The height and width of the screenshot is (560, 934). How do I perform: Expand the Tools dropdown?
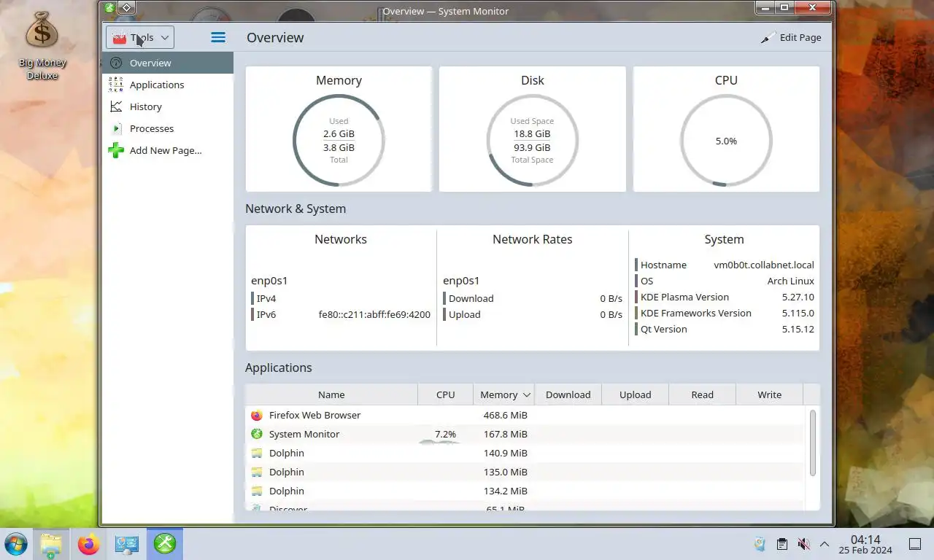point(140,37)
